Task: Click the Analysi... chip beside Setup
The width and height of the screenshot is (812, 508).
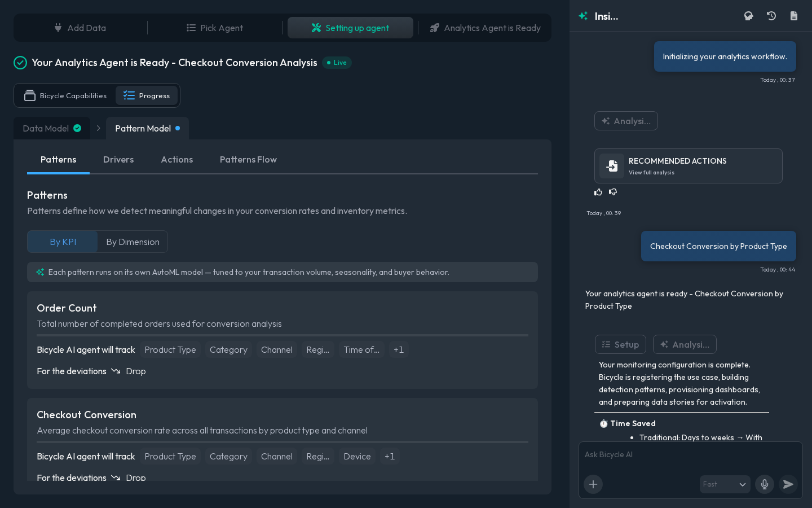Action: [x=685, y=344]
